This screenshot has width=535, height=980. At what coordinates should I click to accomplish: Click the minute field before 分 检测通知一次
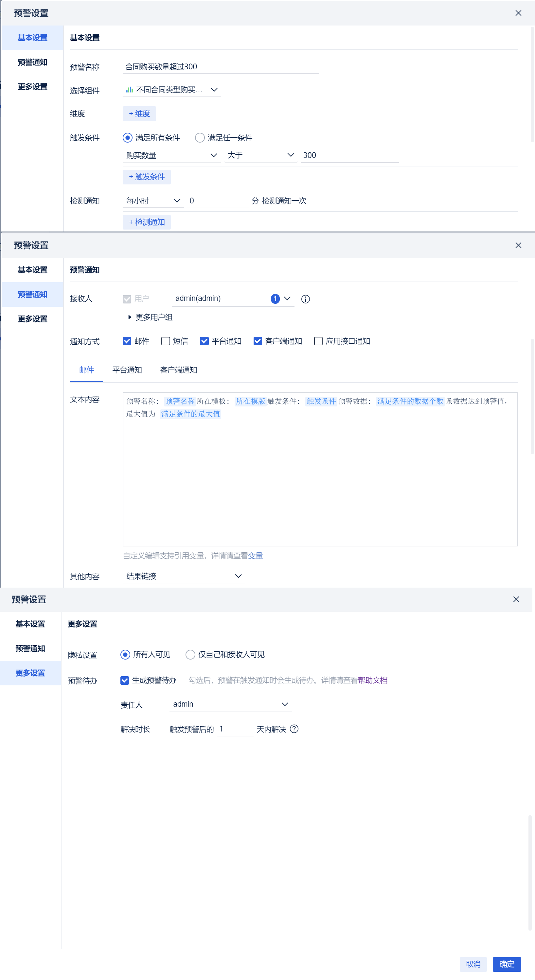(218, 201)
